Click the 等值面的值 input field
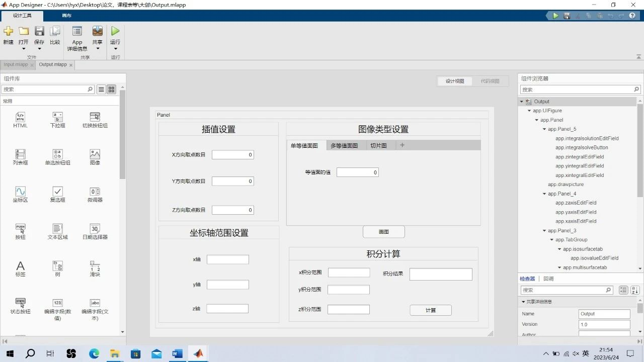This screenshot has width=644, height=362. (357, 172)
